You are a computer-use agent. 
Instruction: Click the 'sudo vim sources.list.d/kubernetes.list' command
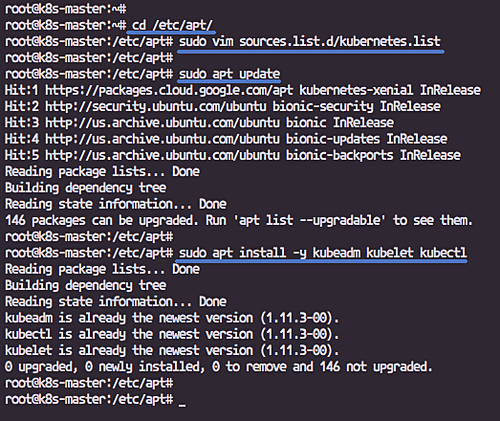[x=310, y=42]
